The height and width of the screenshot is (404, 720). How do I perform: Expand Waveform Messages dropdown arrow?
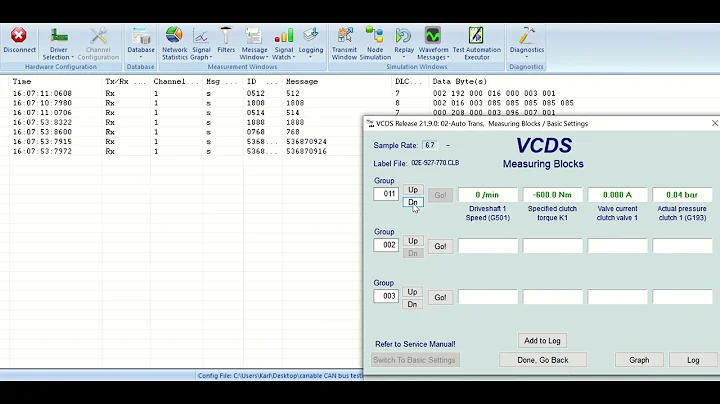point(448,57)
